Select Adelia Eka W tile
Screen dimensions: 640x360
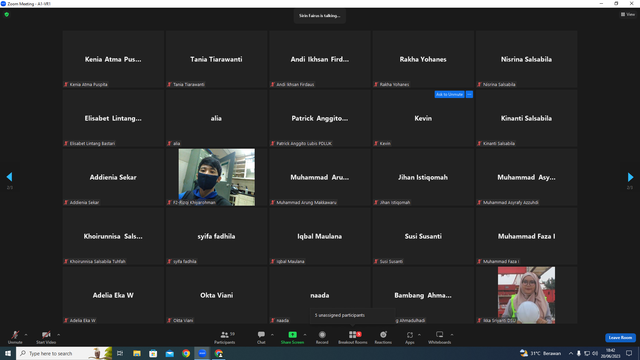click(x=113, y=295)
